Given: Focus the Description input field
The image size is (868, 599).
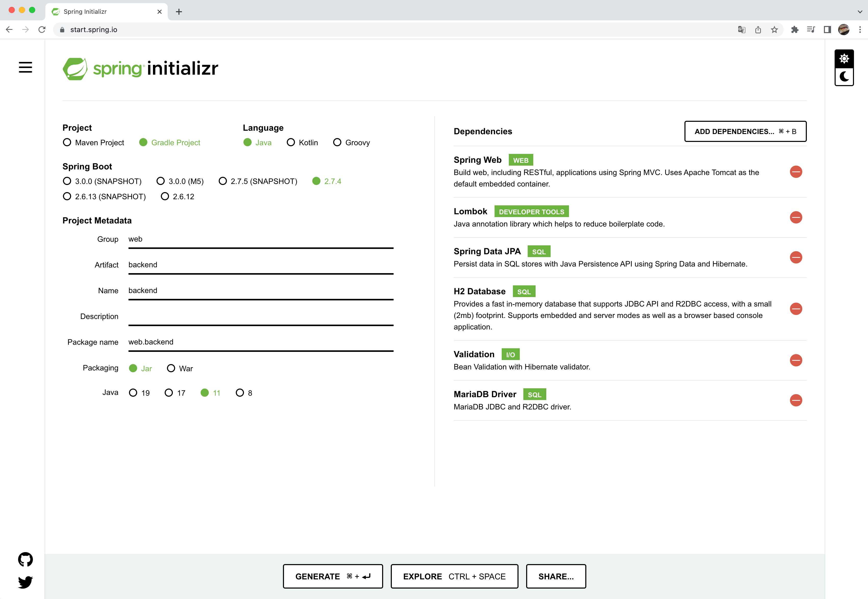Looking at the screenshot, I should tap(261, 316).
